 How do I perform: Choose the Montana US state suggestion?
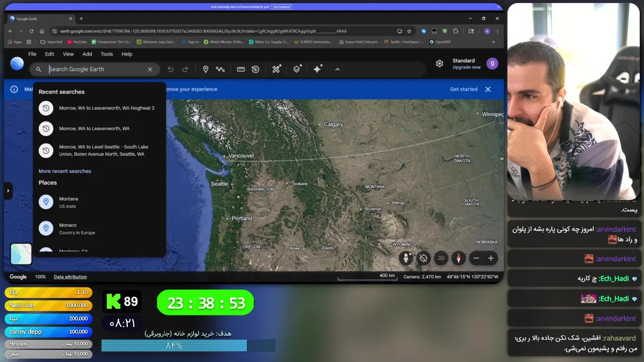[x=99, y=202]
